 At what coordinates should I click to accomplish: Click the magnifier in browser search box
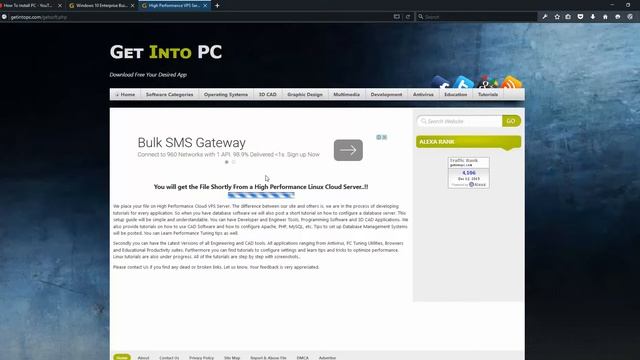[420, 17]
